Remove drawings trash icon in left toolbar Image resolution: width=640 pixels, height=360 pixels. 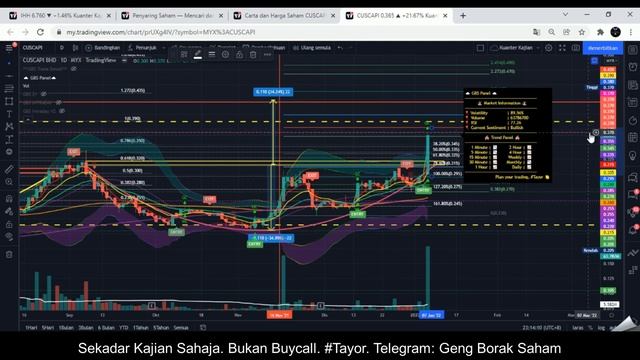click(9, 254)
